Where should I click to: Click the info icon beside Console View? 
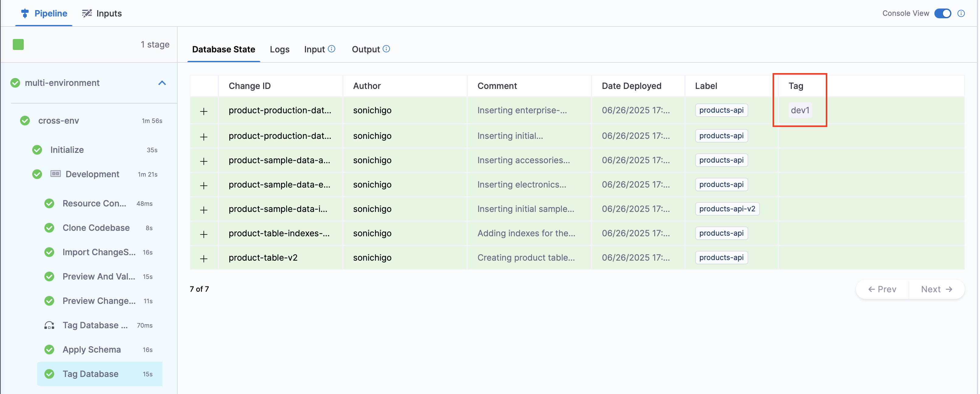click(x=962, y=13)
